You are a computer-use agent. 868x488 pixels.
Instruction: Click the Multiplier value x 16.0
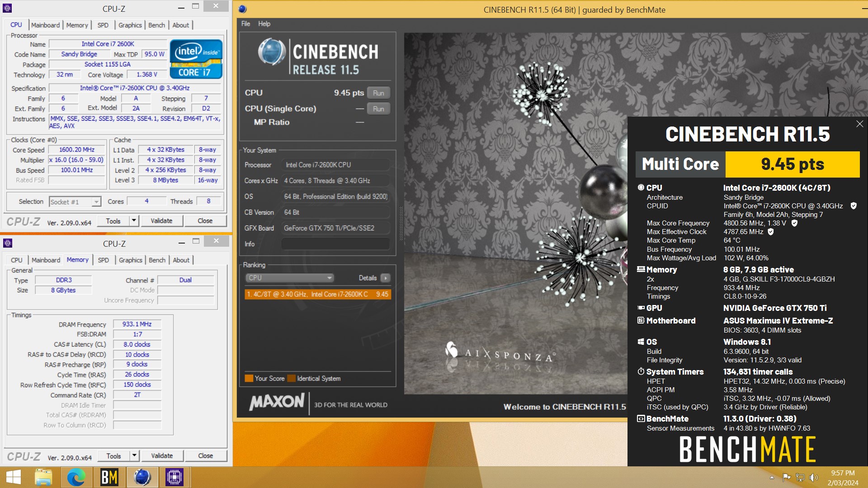[x=77, y=160]
